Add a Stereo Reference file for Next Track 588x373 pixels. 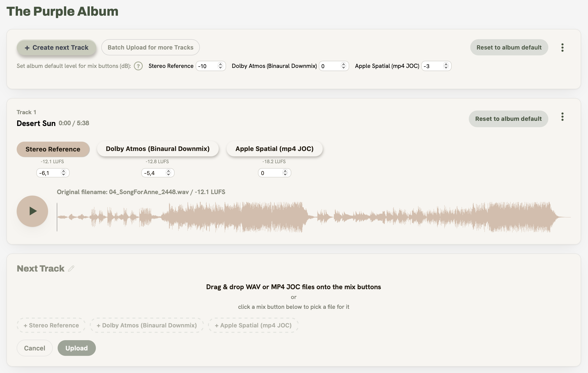pyautogui.click(x=51, y=325)
